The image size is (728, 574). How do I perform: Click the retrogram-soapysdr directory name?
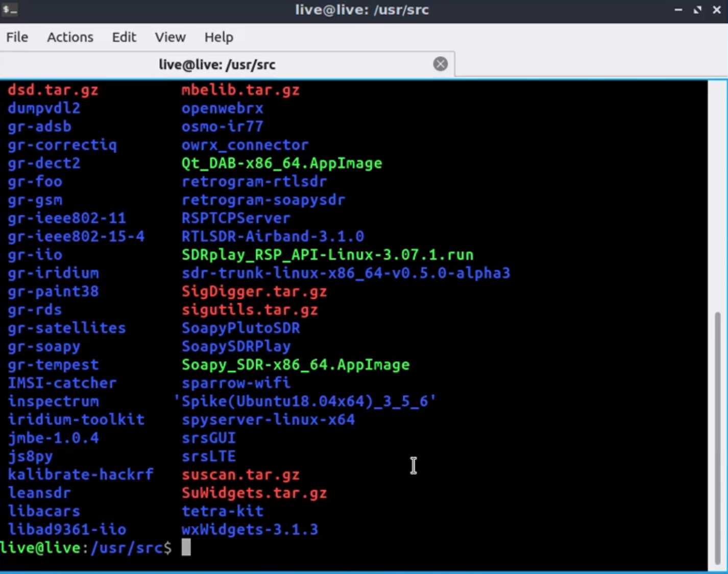tap(263, 200)
